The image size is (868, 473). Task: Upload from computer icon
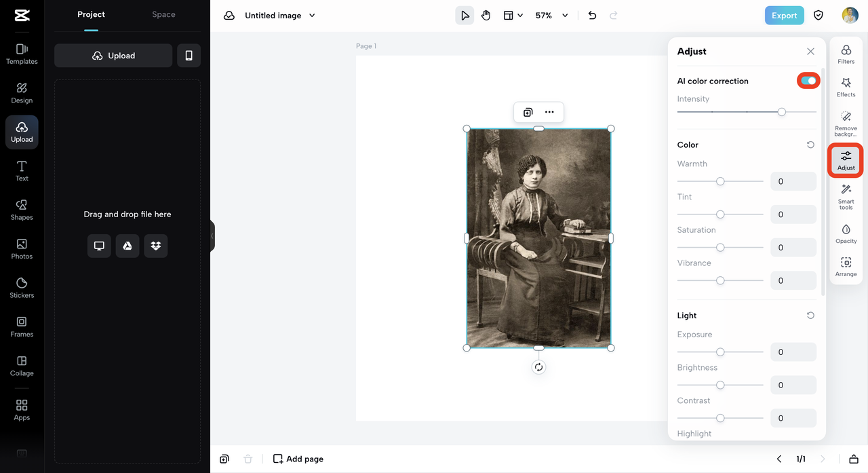pyautogui.click(x=99, y=246)
